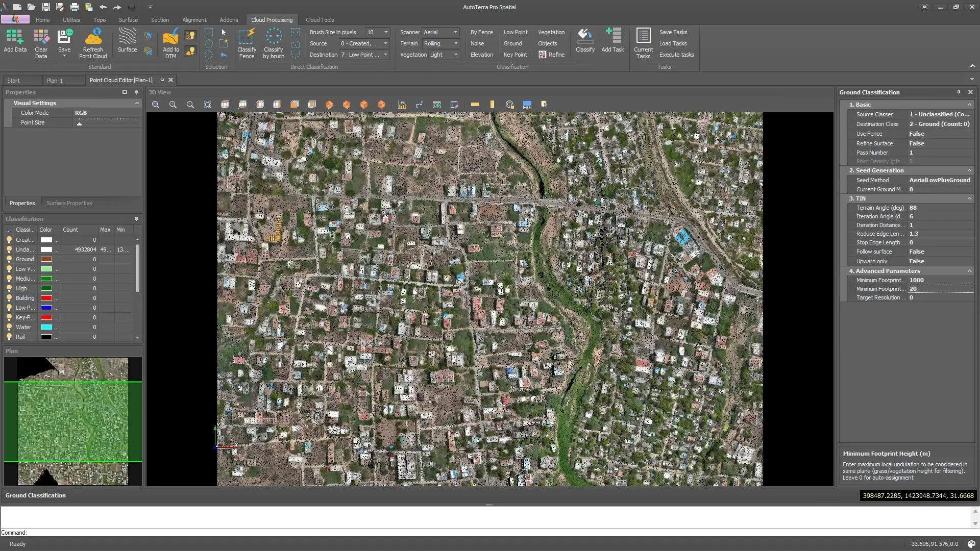Toggle visibility bulb for Building class

(x=9, y=298)
